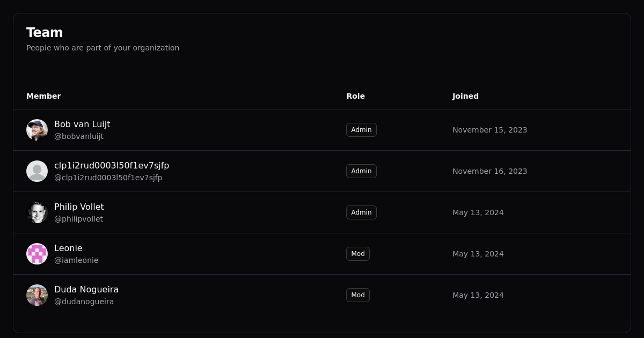Click the @iamleonie handle
644x338 pixels.
76,260
